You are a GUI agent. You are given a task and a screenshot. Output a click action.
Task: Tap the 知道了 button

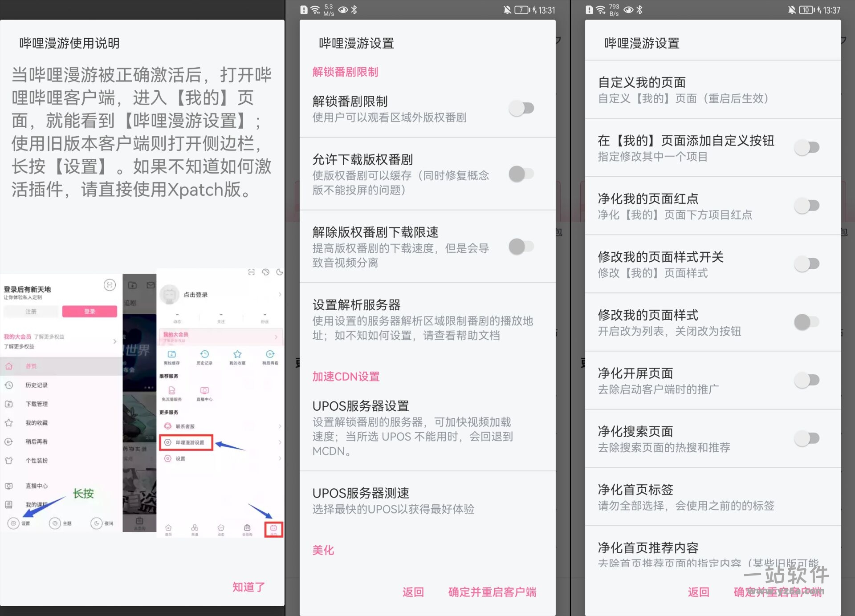coord(248,587)
